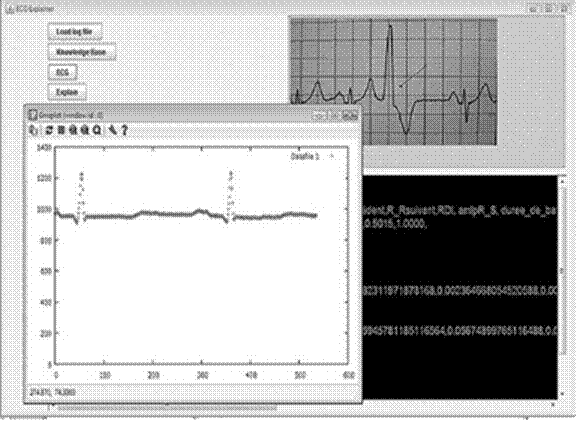The height and width of the screenshot is (421, 577).
Task: Open the Knowledge Base button
Action: point(81,52)
